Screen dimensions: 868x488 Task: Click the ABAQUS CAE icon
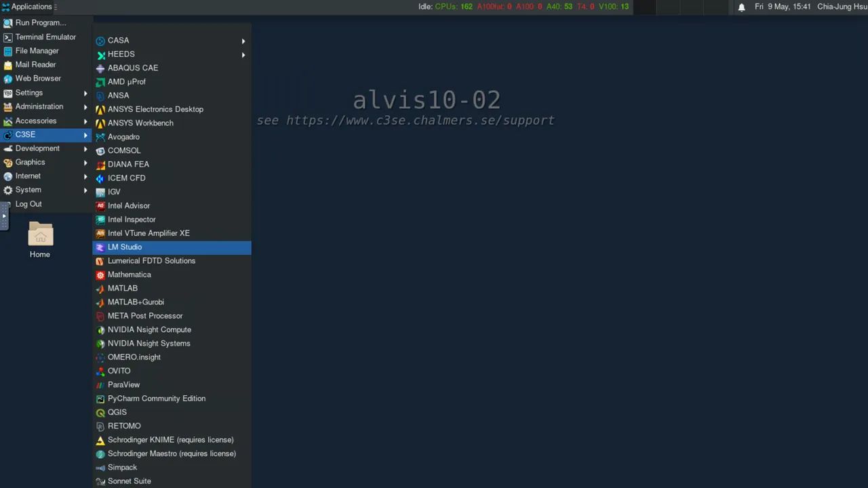[100, 68]
